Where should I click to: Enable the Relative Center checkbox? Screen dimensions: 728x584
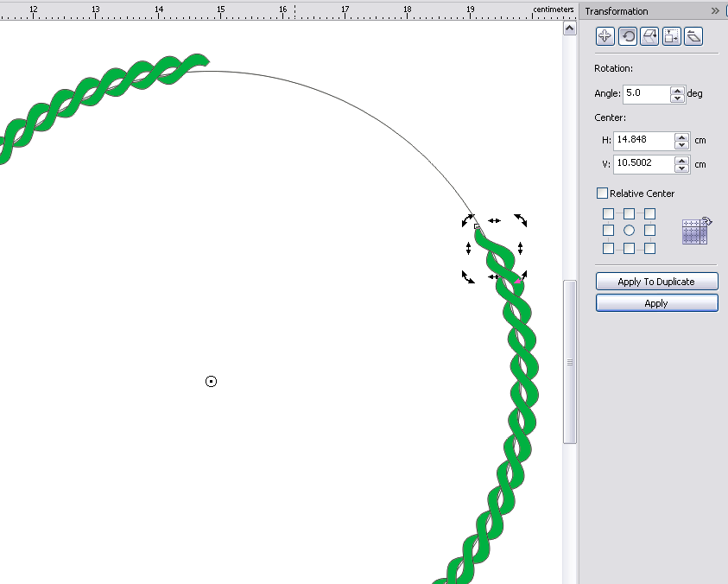pyautogui.click(x=602, y=193)
